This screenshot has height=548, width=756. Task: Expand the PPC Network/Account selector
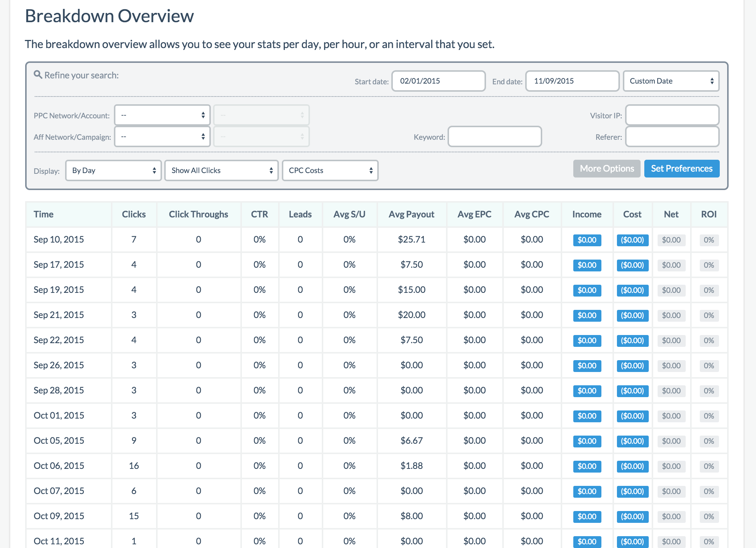[x=162, y=115]
